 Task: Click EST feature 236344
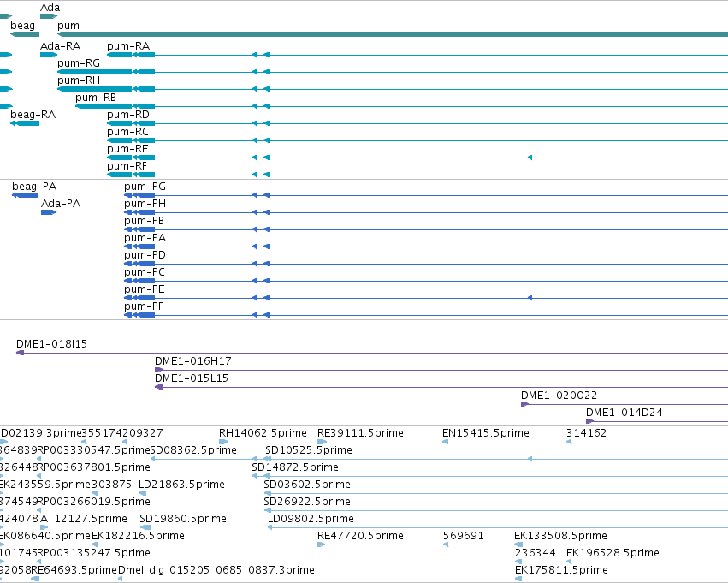click(536, 553)
